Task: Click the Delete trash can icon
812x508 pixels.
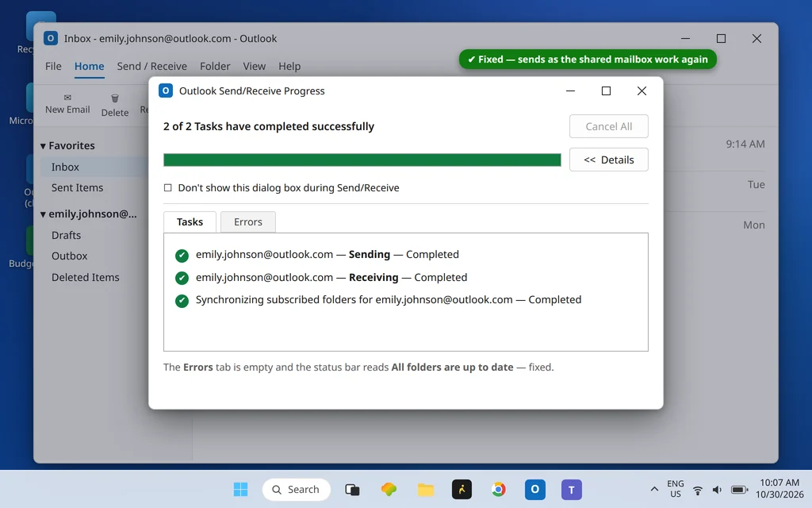Action: click(115, 98)
